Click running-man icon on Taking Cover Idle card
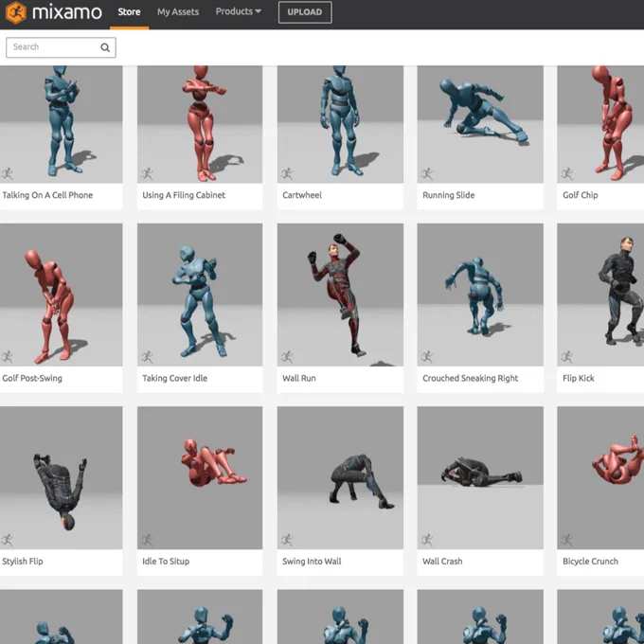Screen dimensions: 644x644 pos(147,357)
